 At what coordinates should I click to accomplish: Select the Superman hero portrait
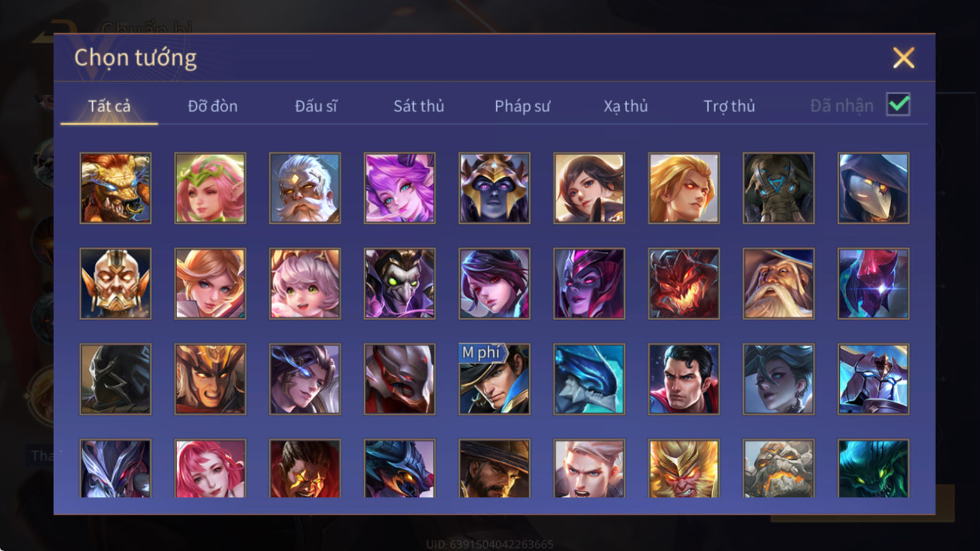coord(684,379)
